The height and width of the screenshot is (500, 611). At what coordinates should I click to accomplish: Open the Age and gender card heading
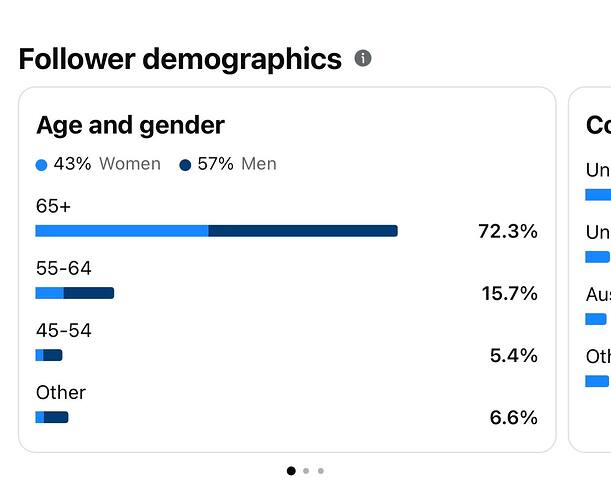point(131,125)
